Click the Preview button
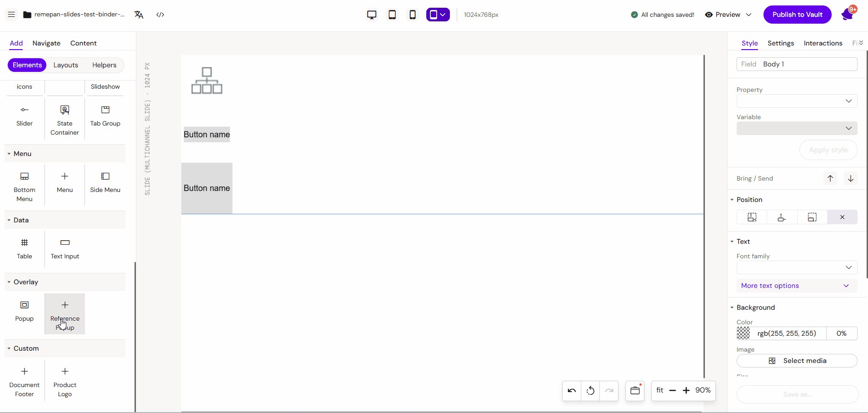Screen dimensions: 868x413 [x=723, y=15]
